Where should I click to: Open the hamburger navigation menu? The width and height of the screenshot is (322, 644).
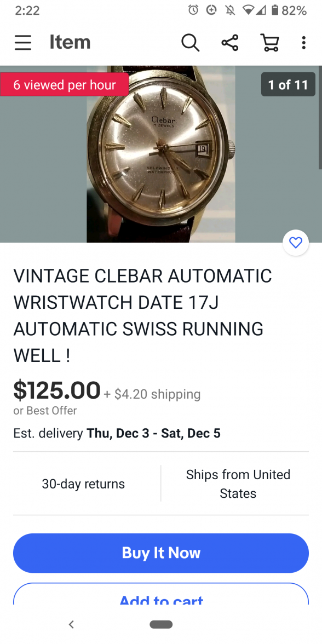point(22,42)
